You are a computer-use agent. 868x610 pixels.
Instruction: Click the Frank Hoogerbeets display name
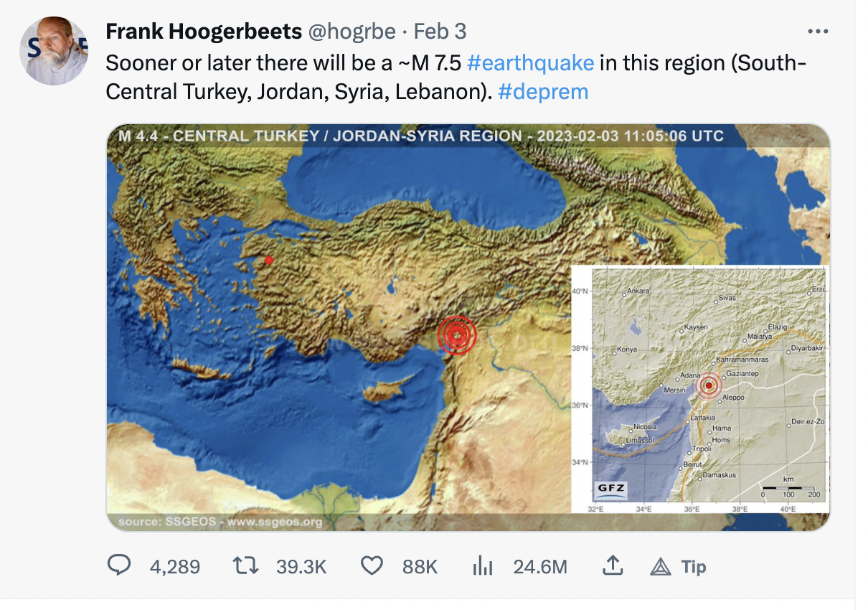202,32
